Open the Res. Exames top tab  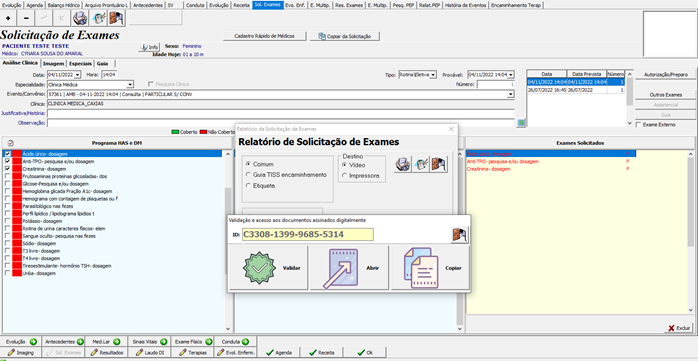click(x=353, y=5)
